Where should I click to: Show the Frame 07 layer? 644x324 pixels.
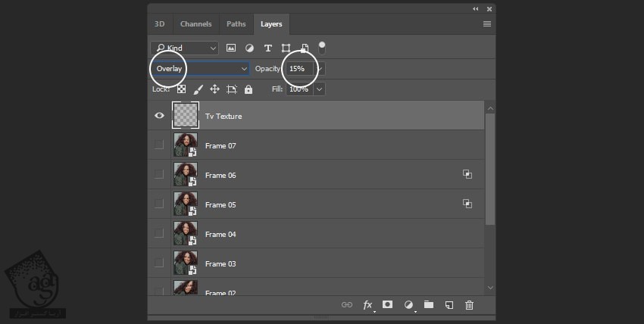[159, 145]
